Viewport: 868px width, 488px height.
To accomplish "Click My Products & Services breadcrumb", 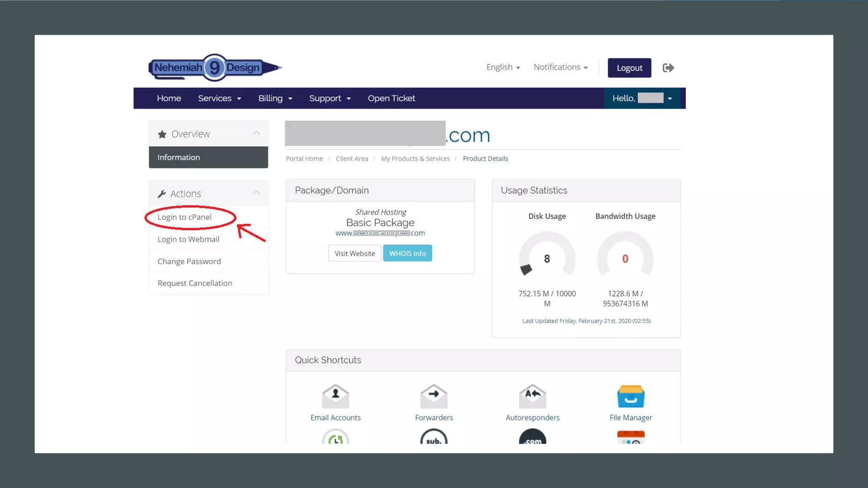I will click(x=415, y=158).
